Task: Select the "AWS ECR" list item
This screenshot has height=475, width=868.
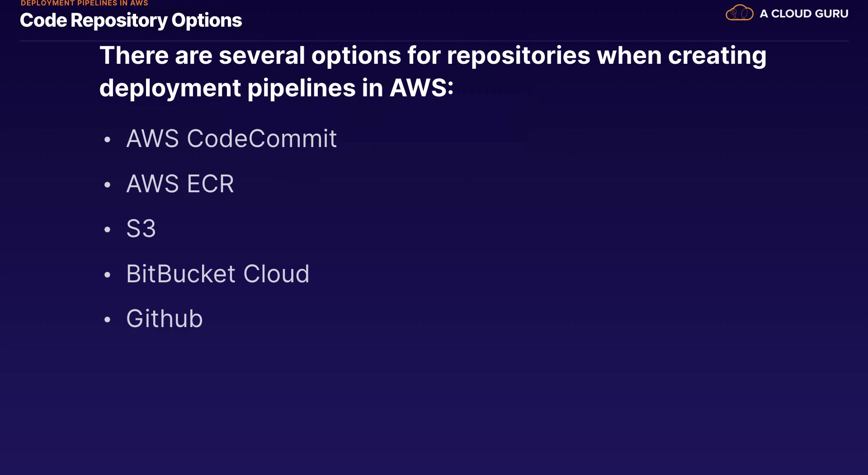Action: tap(180, 184)
